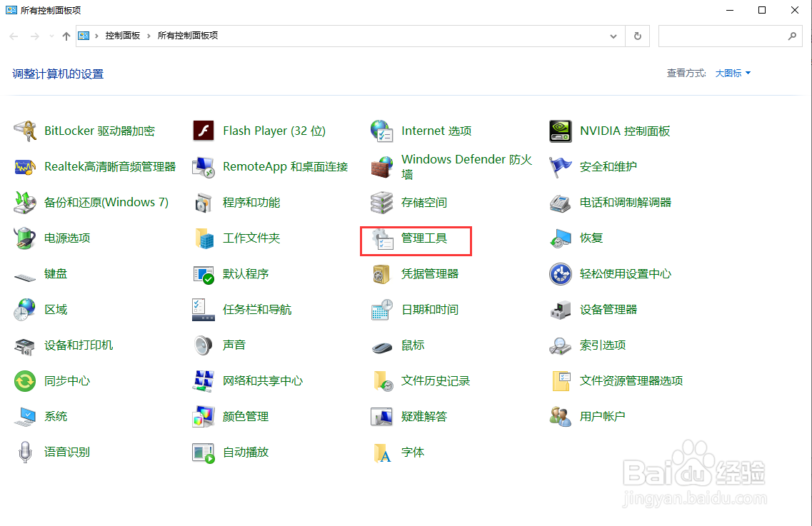The width and height of the screenshot is (812, 526).
Task: Click the control panel search box
Action: coord(730,36)
